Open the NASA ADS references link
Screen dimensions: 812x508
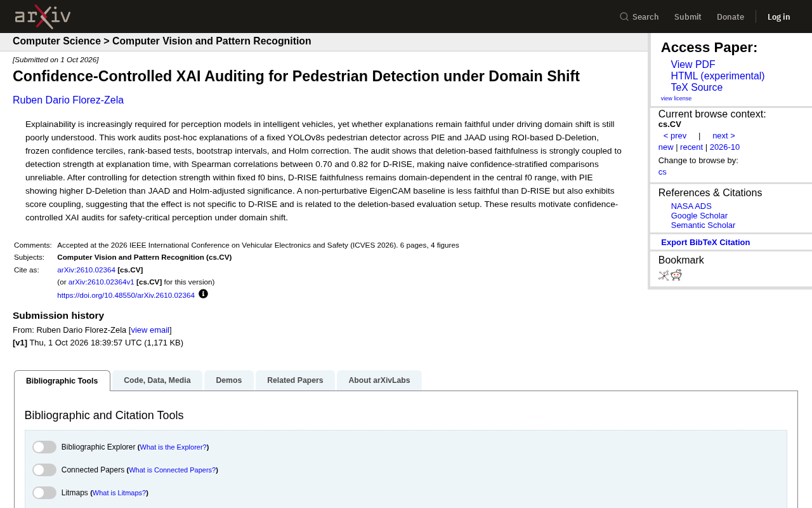click(691, 206)
